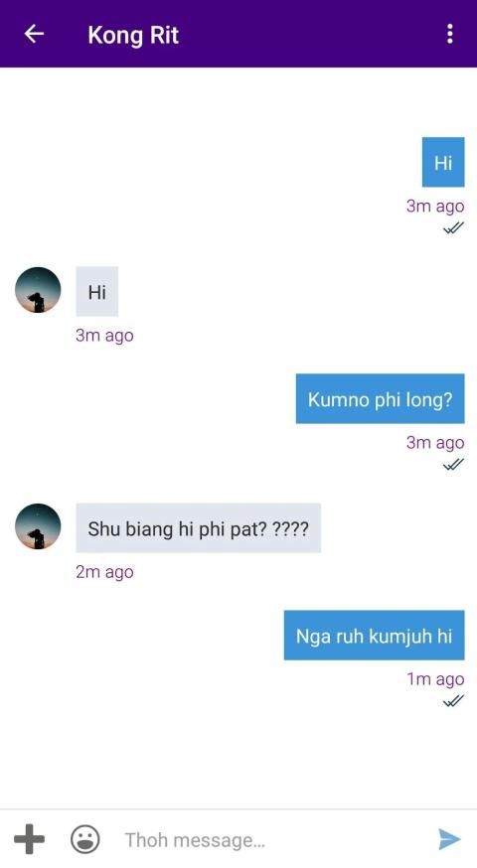Select the received 'Hi' message bubble

[97, 291]
